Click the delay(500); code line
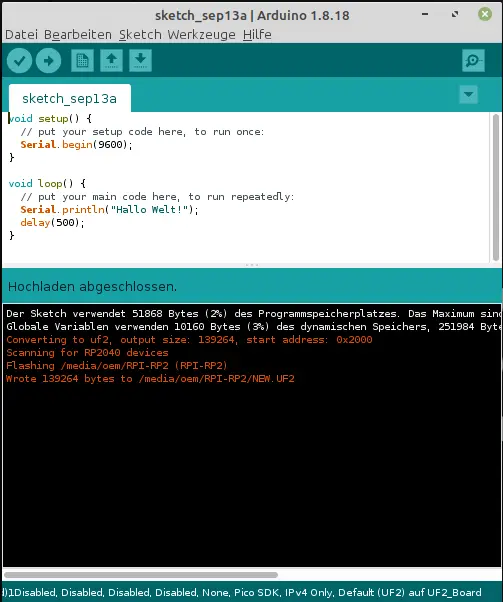This screenshot has width=503, height=602. tap(52, 223)
